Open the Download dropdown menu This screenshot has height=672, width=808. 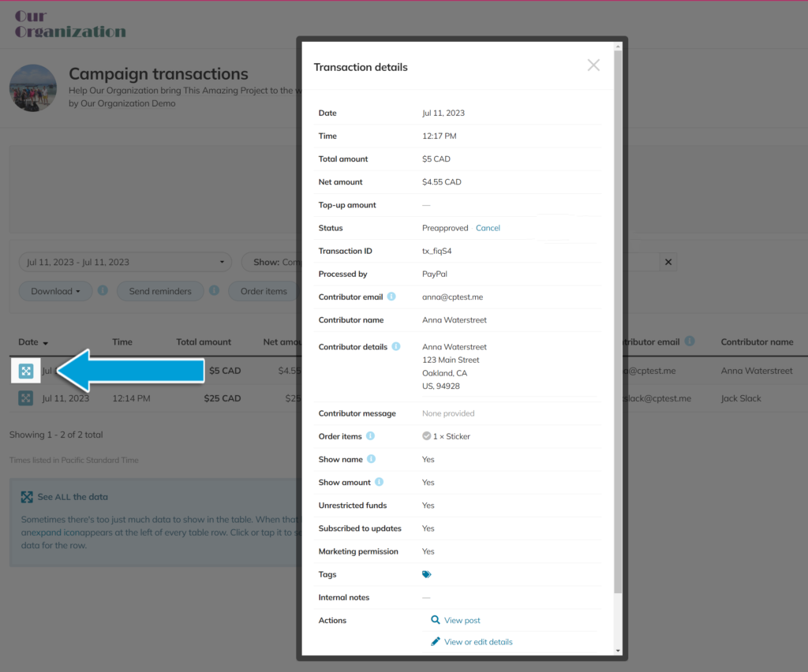click(x=55, y=291)
